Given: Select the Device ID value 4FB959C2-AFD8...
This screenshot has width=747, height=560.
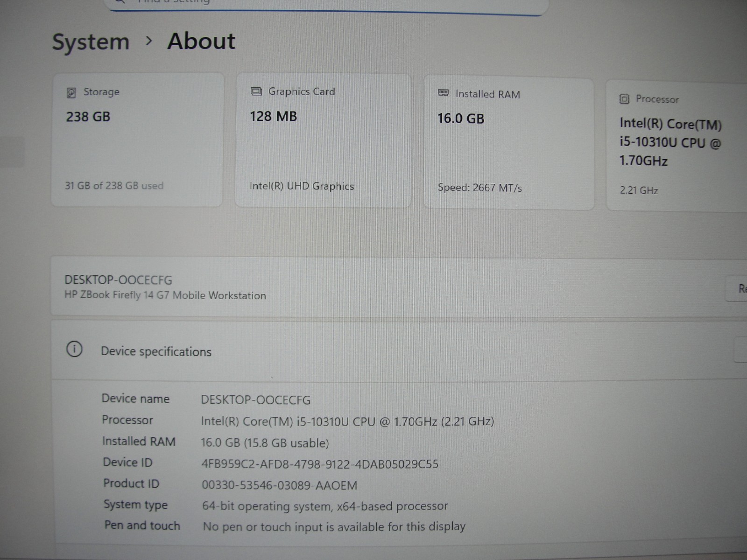Looking at the screenshot, I should 320,464.
